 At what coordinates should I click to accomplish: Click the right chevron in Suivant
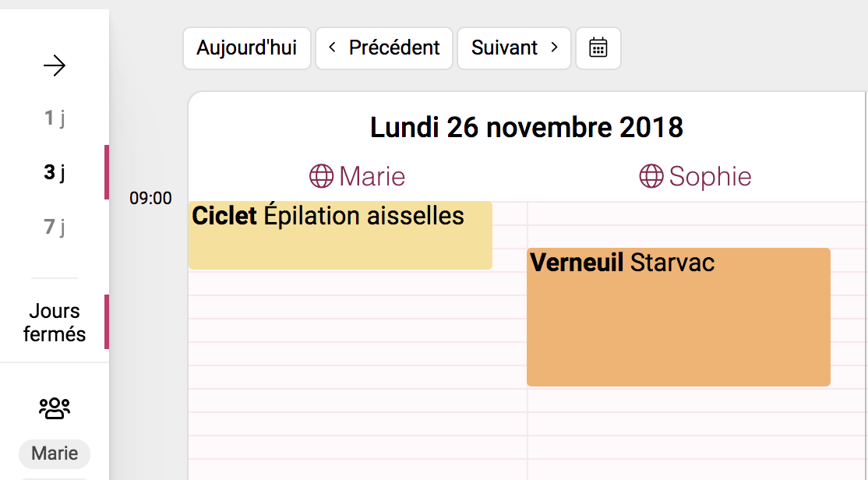point(554,48)
